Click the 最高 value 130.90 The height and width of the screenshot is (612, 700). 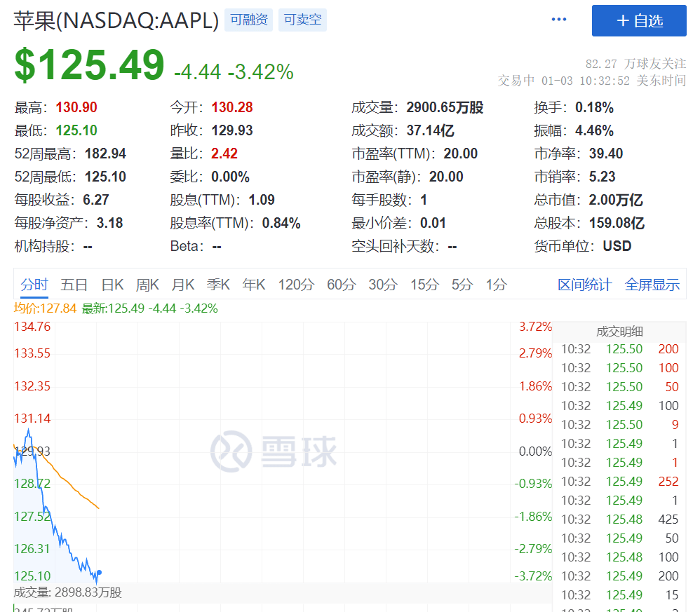pos(76,107)
